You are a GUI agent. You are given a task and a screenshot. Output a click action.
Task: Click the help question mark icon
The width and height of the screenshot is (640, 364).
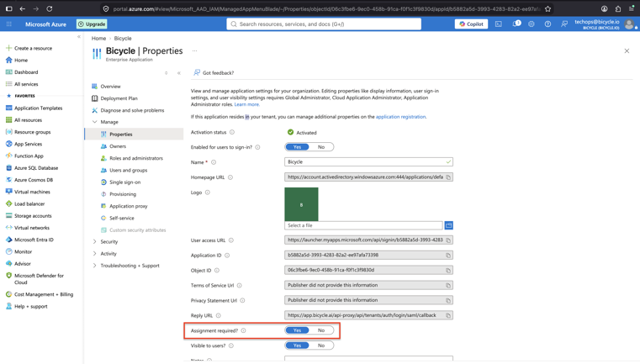547,24
